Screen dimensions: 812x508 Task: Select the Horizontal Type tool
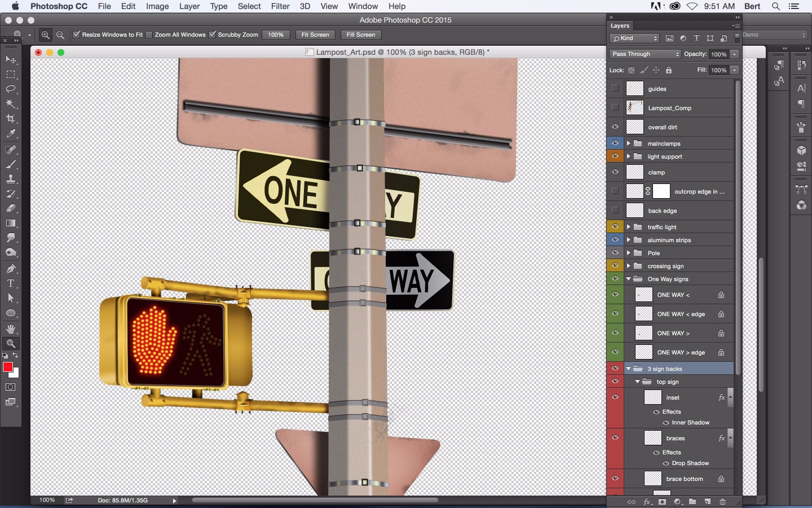[11, 283]
